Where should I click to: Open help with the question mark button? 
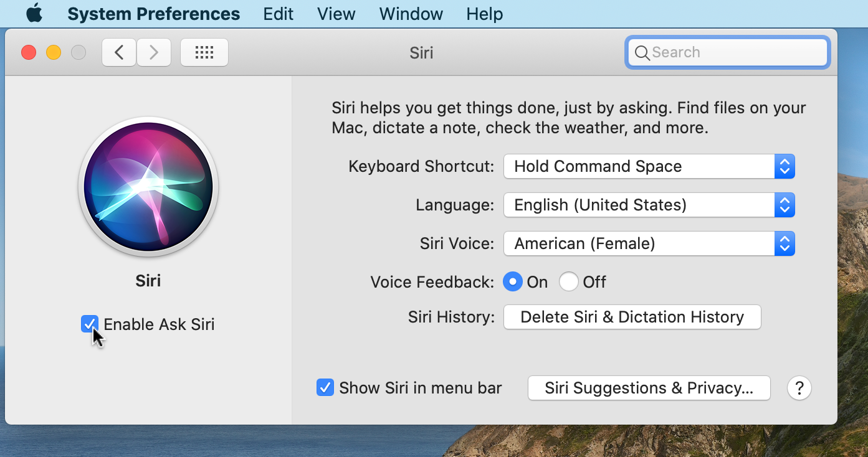(x=799, y=388)
